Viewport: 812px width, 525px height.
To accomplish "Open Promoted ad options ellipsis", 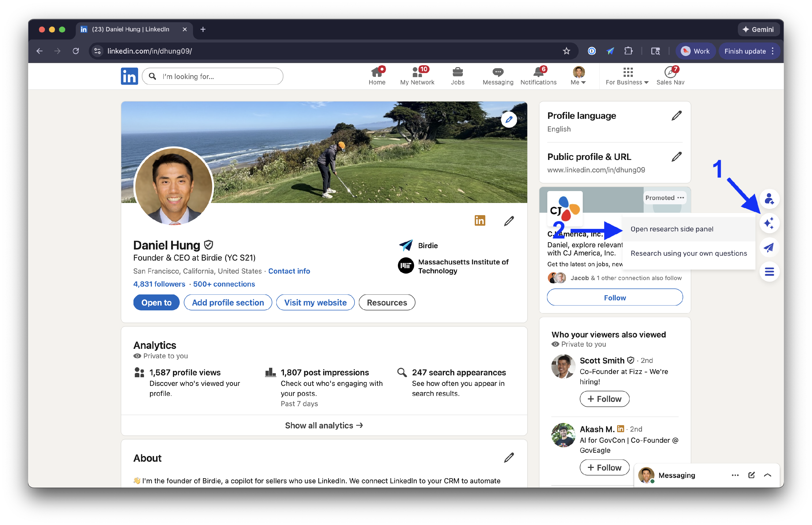I will [681, 198].
